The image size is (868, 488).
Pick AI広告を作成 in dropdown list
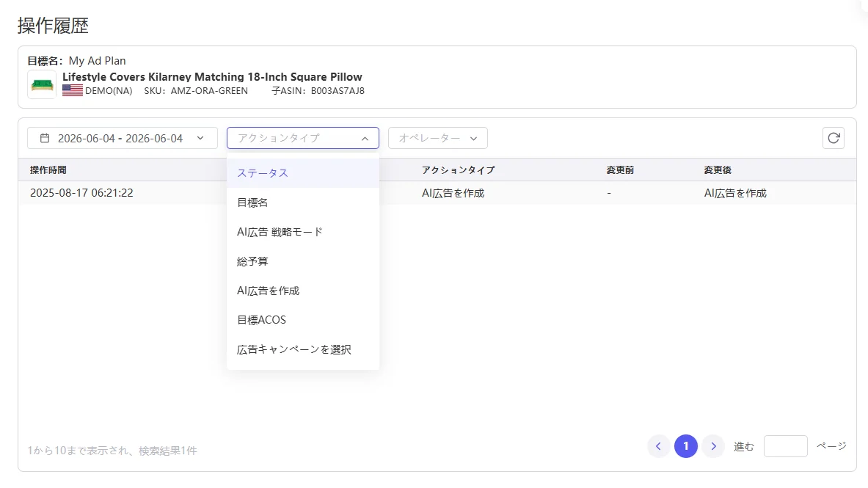(x=303, y=291)
